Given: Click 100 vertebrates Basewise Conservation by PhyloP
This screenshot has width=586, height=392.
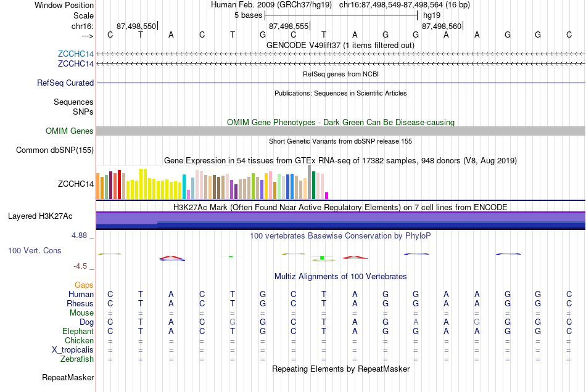Looking at the screenshot, I should pos(340,235).
